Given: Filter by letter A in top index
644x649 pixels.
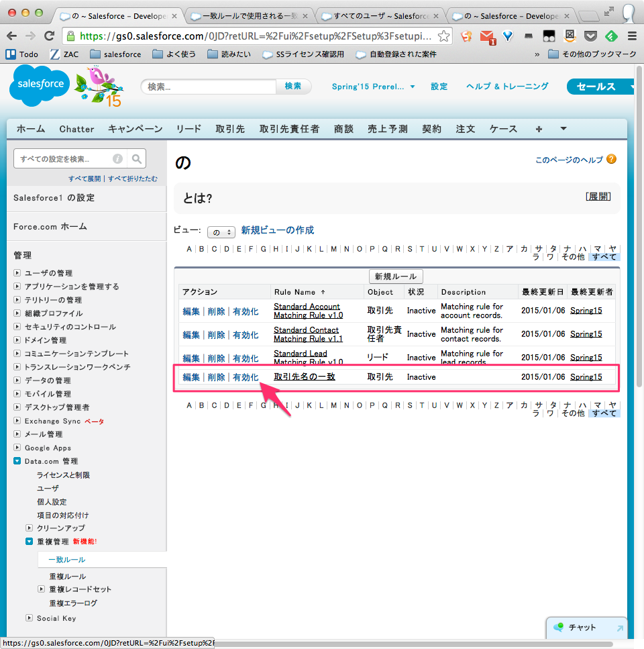Looking at the screenshot, I should pos(189,249).
